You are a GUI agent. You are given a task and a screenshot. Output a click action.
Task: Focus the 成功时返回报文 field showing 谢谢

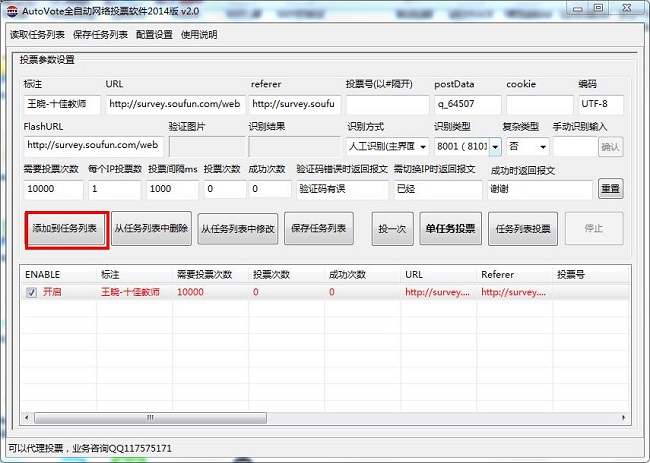point(540,189)
